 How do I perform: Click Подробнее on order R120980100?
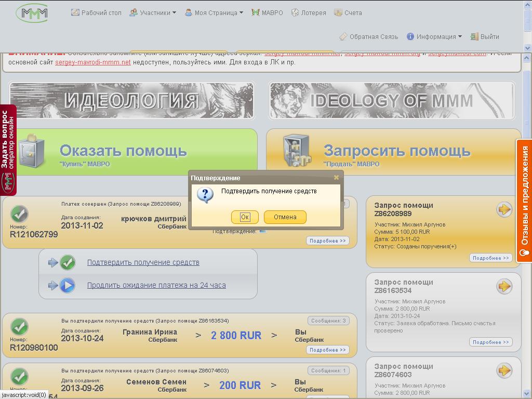coord(327,350)
